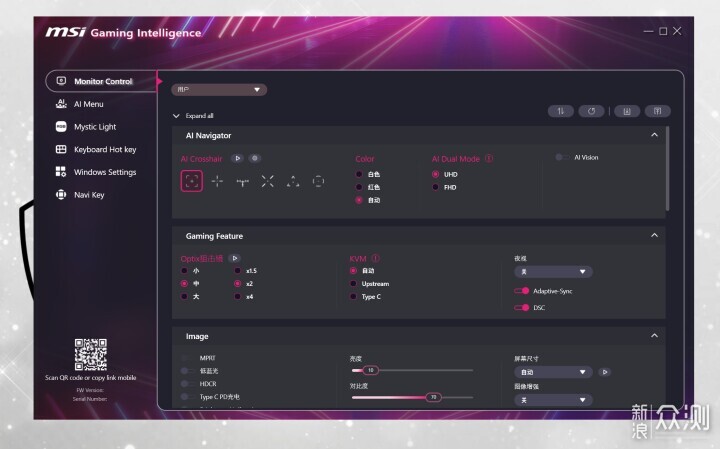Click the Windows Settings icon

(x=61, y=172)
